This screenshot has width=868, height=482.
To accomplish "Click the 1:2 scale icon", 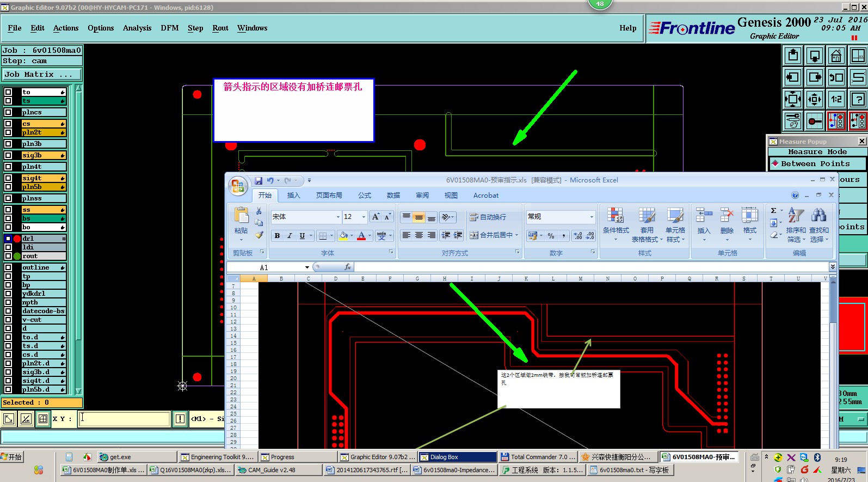I will (836, 99).
